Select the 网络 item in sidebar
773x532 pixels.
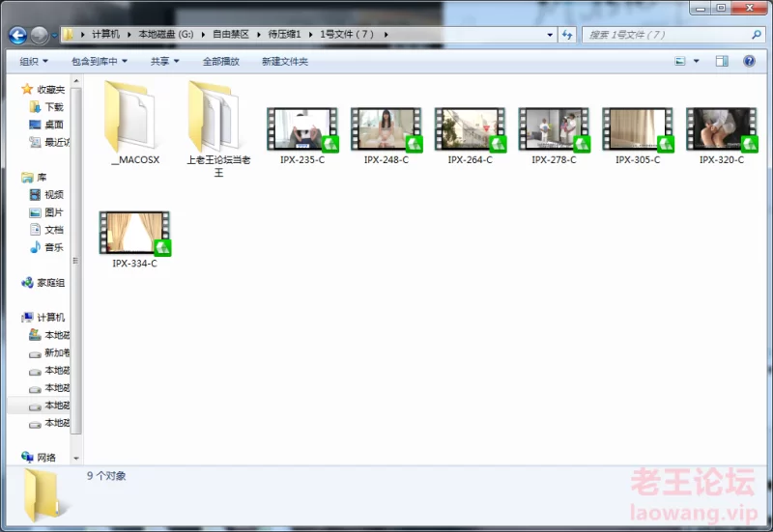pyautogui.click(x=46, y=458)
